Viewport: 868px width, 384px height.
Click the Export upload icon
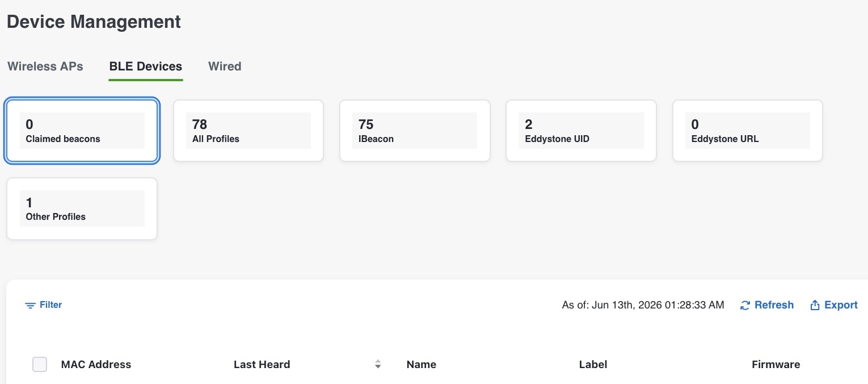click(815, 305)
